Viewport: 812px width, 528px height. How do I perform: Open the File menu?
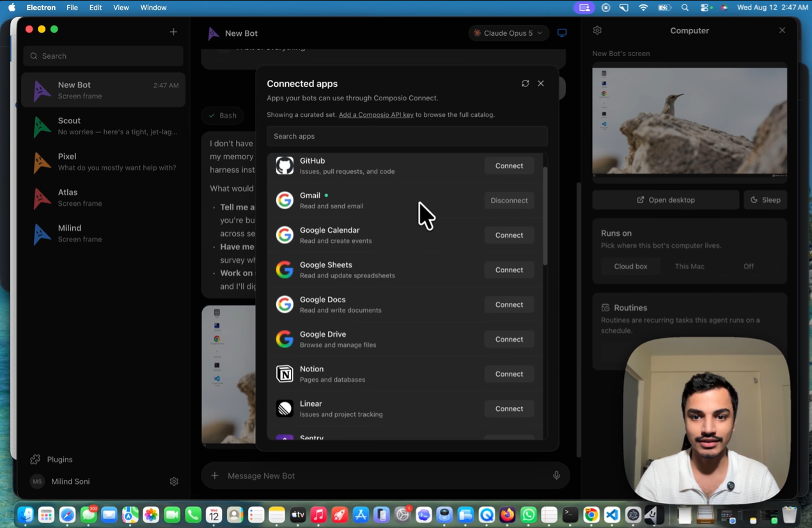[x=72, y=8]
